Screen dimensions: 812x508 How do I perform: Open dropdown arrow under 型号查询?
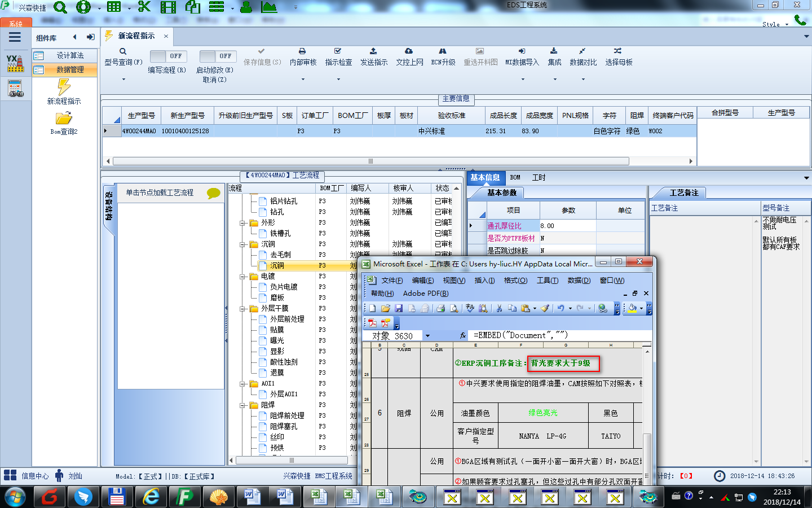point(123,79)
